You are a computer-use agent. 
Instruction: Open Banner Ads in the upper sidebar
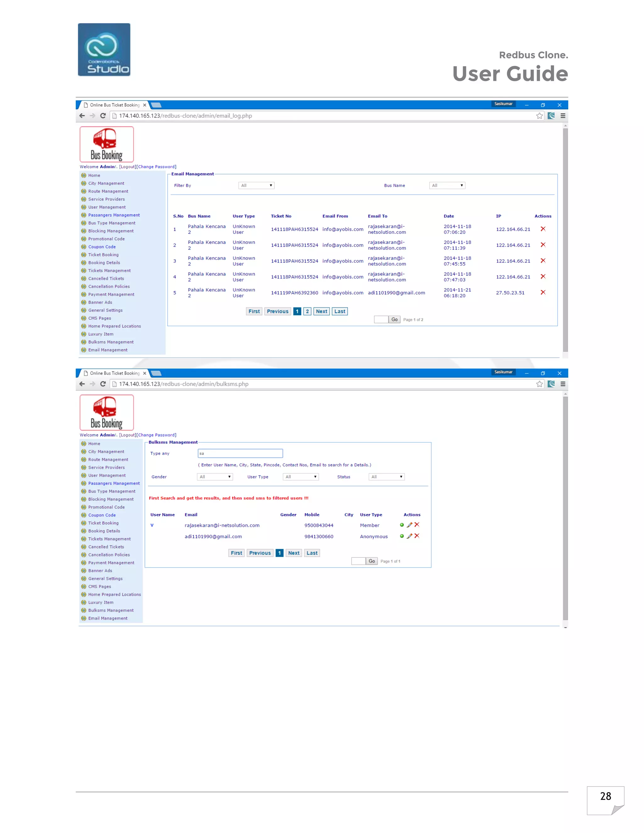point(100,302)
